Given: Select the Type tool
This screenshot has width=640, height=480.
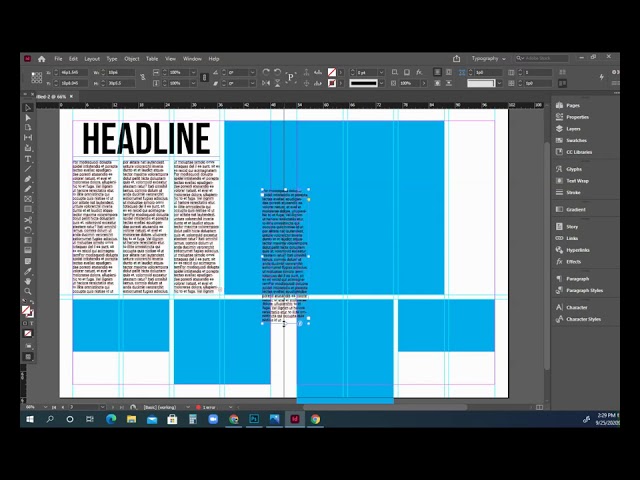Looking at the screenshot, I should pos(28,159).
